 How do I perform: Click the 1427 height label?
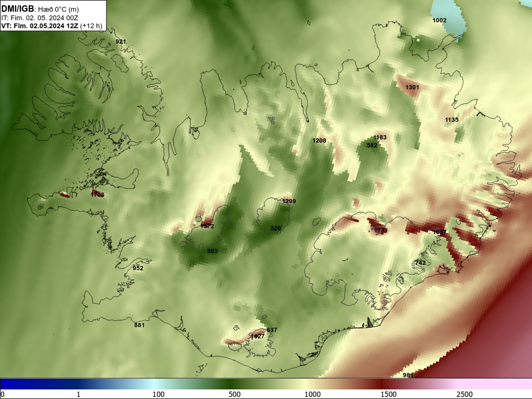pos(257,337)
